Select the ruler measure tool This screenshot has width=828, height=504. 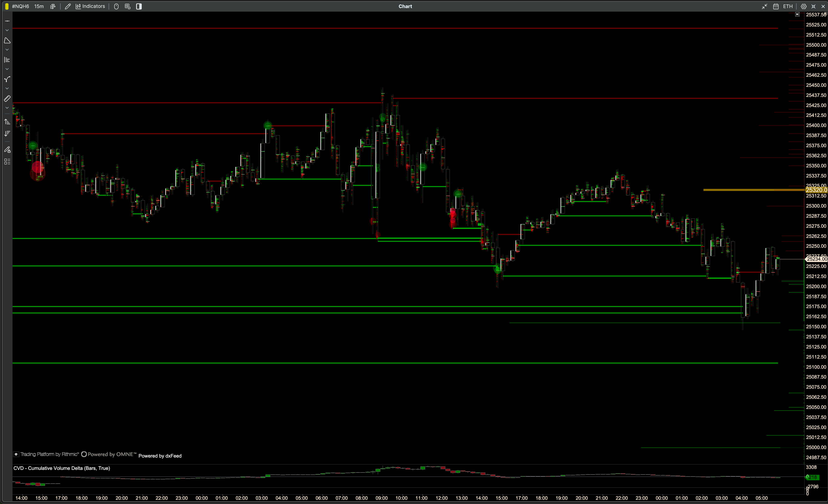[x=7, y=99]
